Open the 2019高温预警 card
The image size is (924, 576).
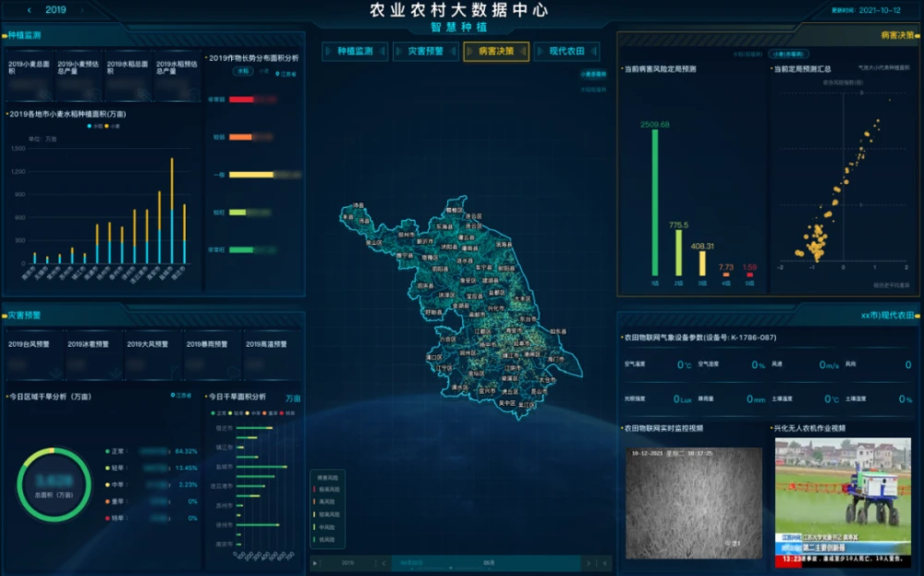(x=272, y=356)
